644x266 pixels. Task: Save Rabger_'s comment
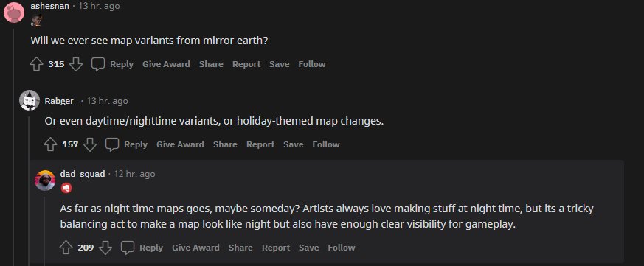[294, 144]
